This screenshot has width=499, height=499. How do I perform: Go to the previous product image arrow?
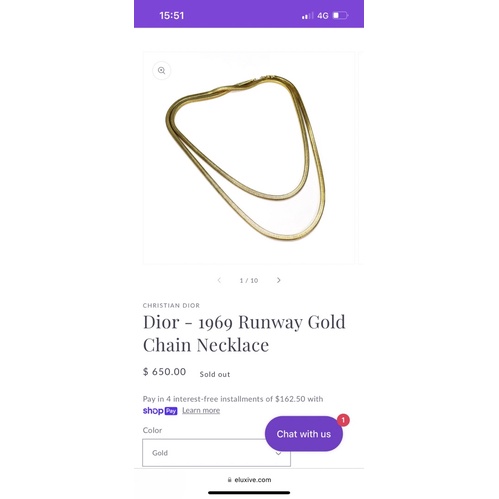(219, 280)
